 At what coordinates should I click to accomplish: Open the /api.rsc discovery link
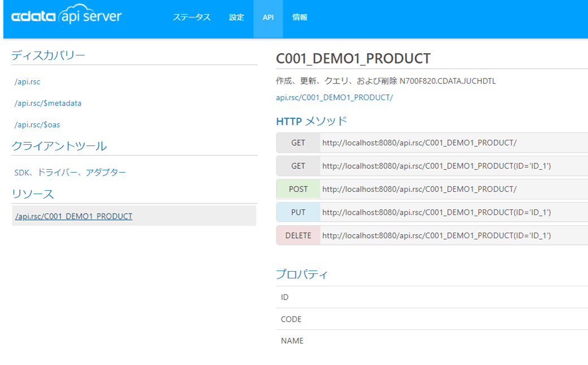(x=28, y=82)
